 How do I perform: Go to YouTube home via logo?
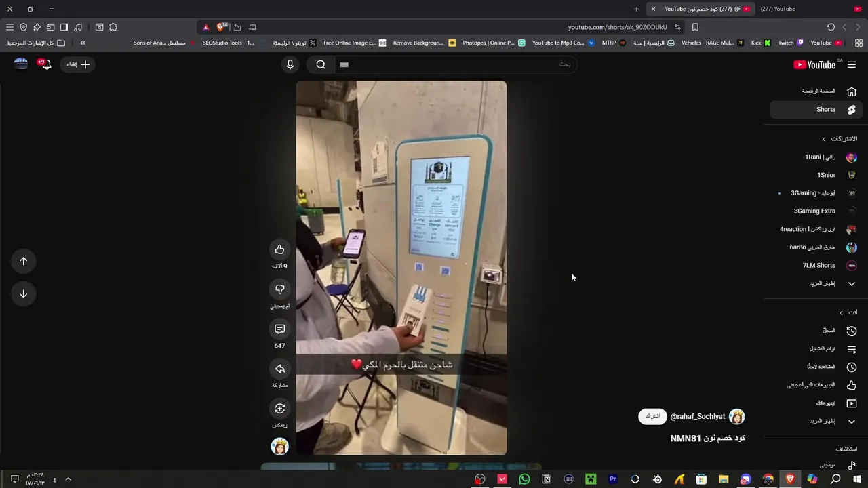tap(814, 64)
